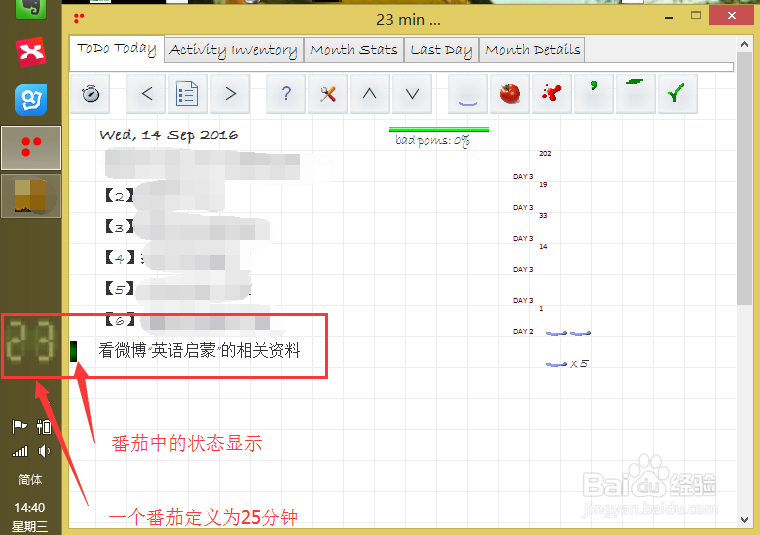Open settings with the tools icon
Image resolution: width=760 pixels, height=535 pixels.
[x=328, y=94]
